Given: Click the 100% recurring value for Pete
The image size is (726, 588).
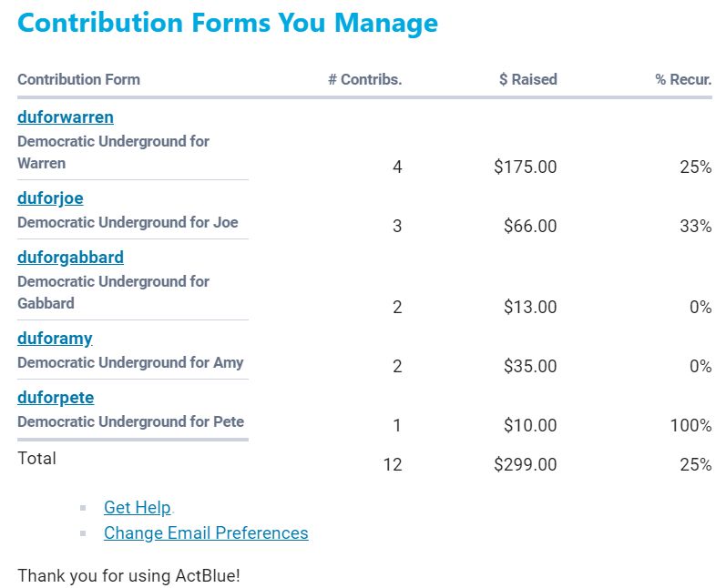Looking at the screenshot, I should [x=690, y=425].
